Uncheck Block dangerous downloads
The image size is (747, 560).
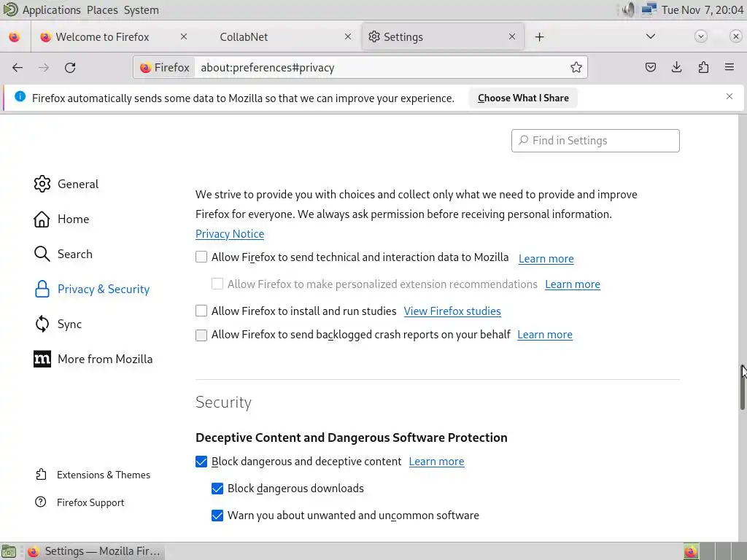(217, 489)
